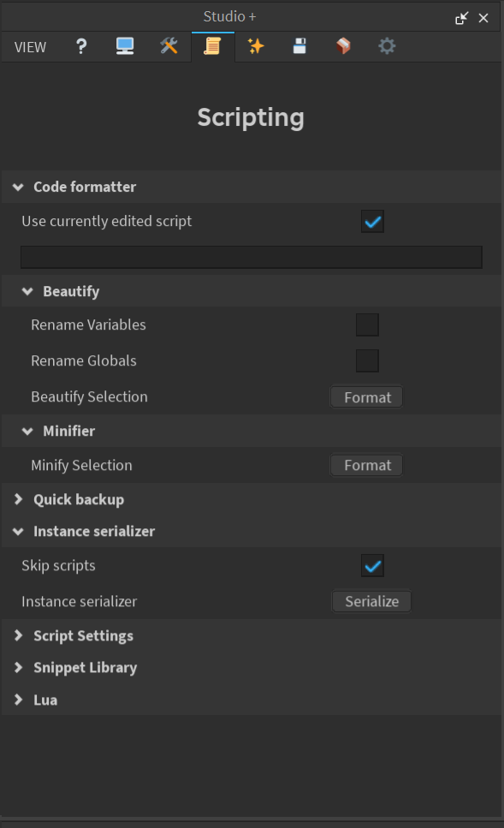504x828 pixels.
Task: Select the monitor icon in the toolbar
Action: 125,47
